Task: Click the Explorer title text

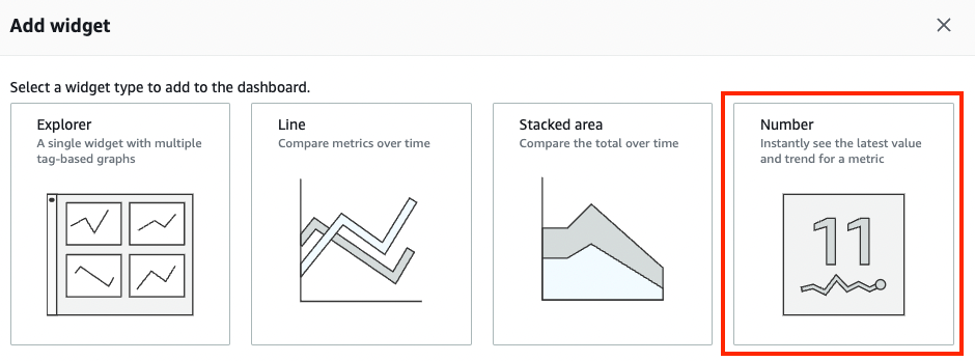Action: pyautogui.click(x=64, y=125)
